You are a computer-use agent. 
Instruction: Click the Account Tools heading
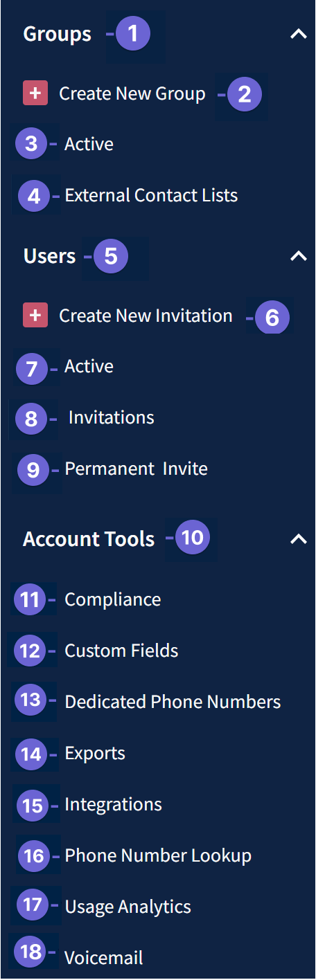(89, 539)
